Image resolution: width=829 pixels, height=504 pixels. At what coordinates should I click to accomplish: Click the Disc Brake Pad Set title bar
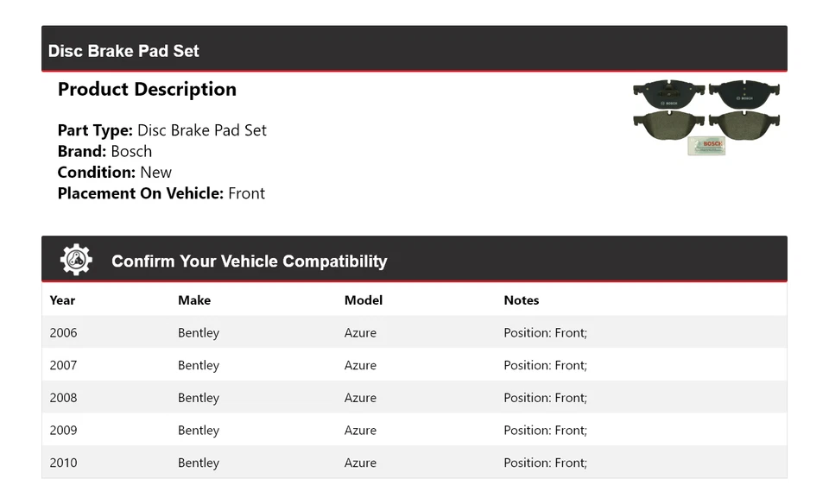[123, 51]
